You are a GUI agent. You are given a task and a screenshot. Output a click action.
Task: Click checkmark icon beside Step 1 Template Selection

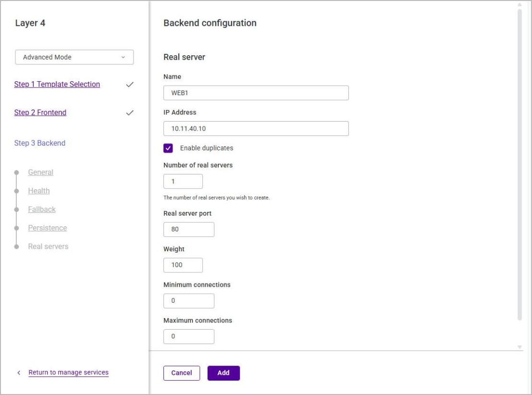point(130,85)
